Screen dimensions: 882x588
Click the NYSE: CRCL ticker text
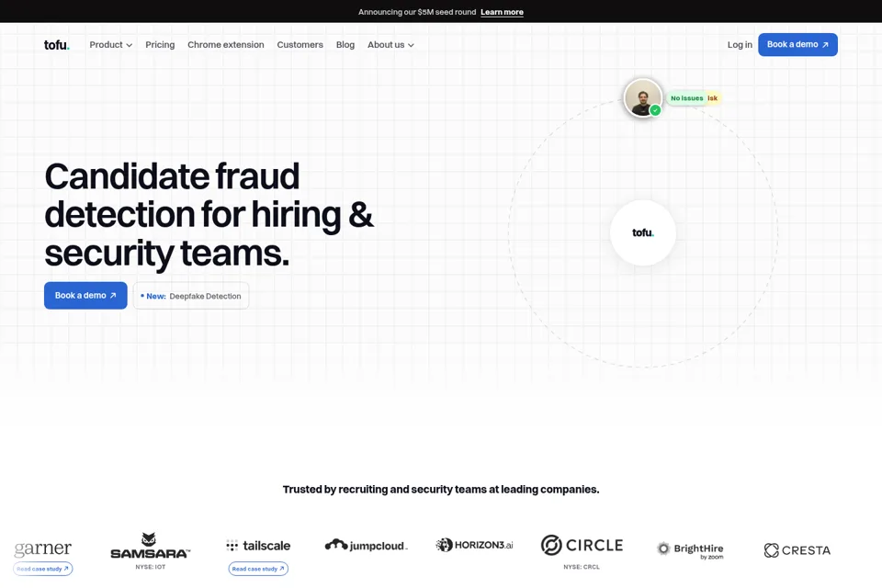click(582, 567)
